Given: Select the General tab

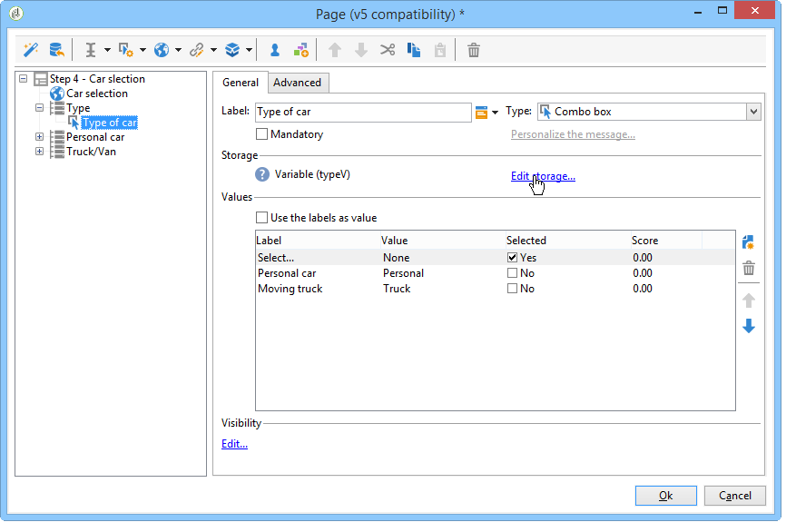Looking at the screenshot, I should [x=241, y=83].
